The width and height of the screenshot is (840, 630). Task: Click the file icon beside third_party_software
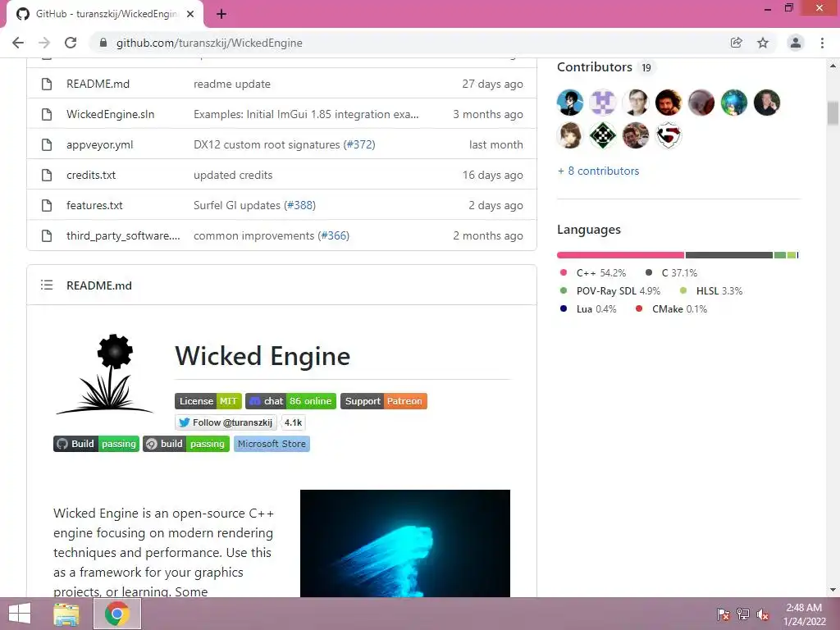tap(47, 235)
